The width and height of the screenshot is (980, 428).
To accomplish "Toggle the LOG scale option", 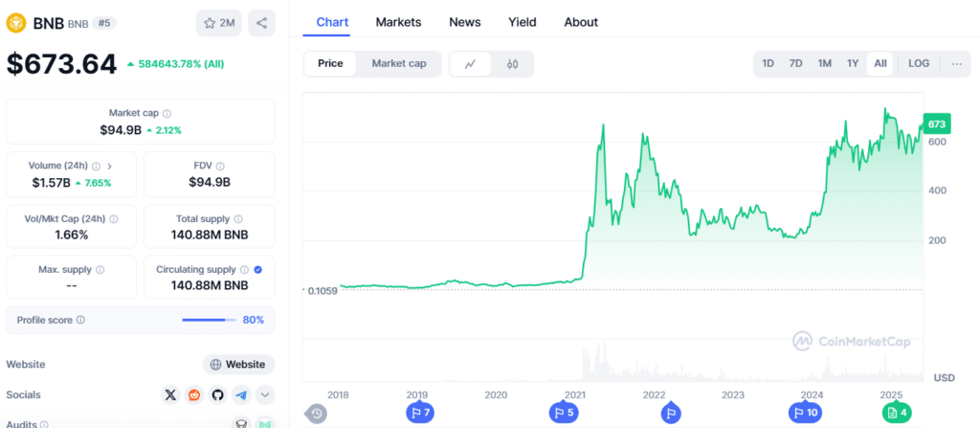I will click(919, 64).
